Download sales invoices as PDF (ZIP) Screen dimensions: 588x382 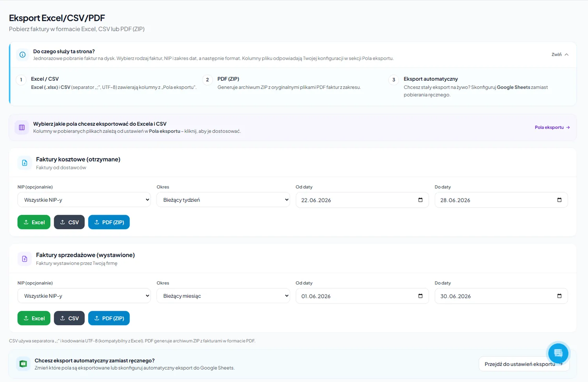click(x=109, y=318)
